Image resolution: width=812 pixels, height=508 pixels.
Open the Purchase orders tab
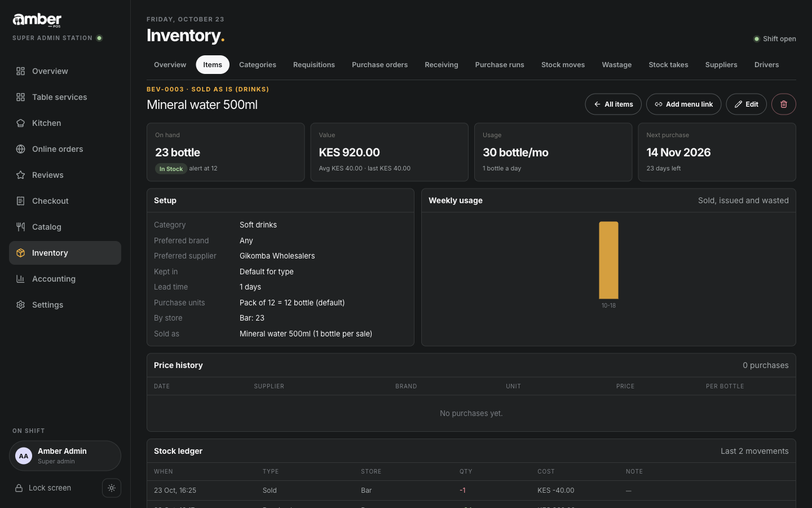[x=379, y=65]
